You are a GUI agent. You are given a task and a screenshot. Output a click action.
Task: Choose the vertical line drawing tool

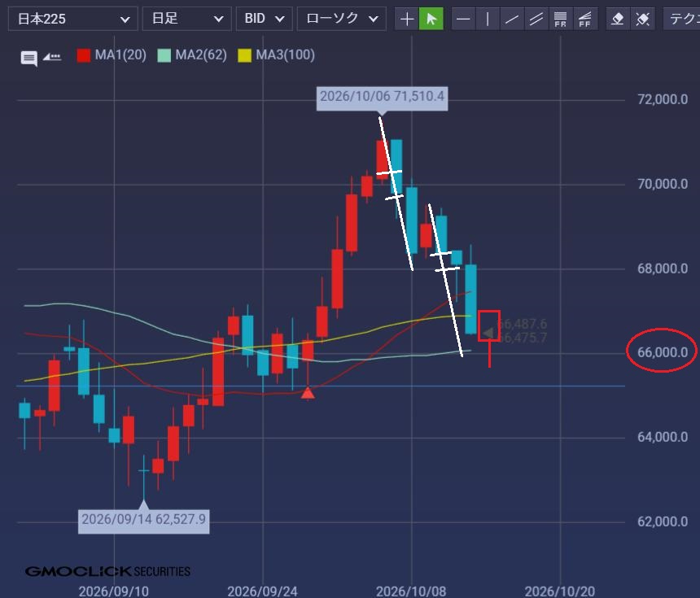pos(488,20)
